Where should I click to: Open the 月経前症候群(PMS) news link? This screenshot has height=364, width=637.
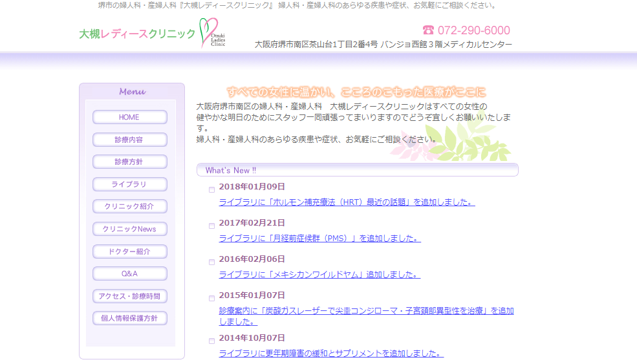[x=319, y=239]
